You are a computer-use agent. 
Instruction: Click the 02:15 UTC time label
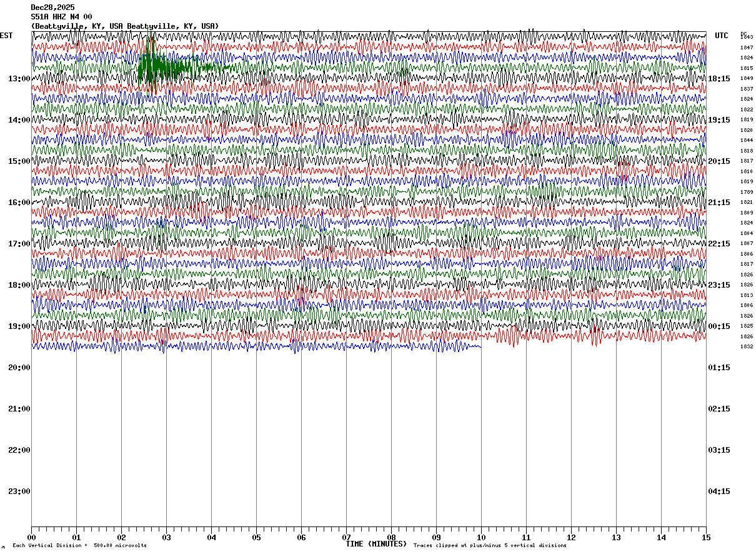pos(719,408)
